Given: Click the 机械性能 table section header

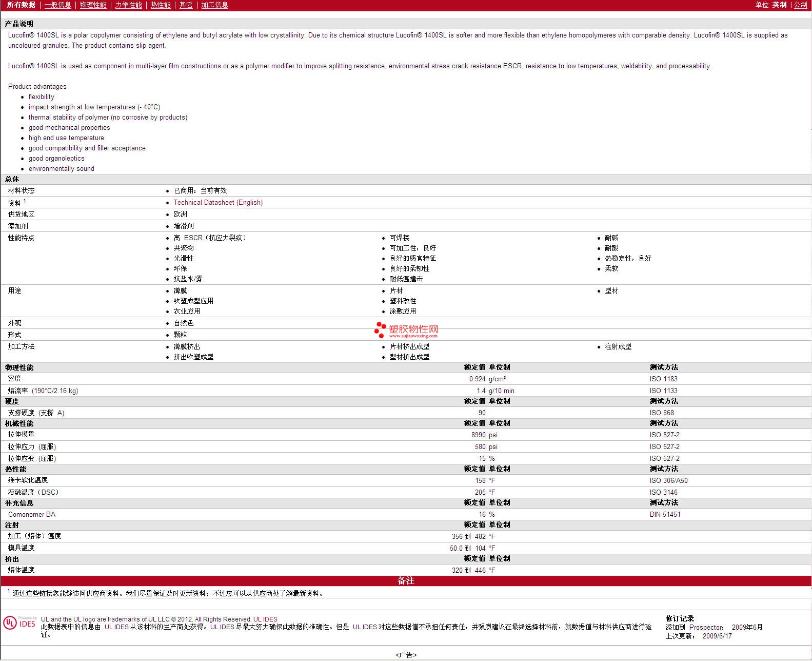Looking at the screenshot, I should click(19, 423).
